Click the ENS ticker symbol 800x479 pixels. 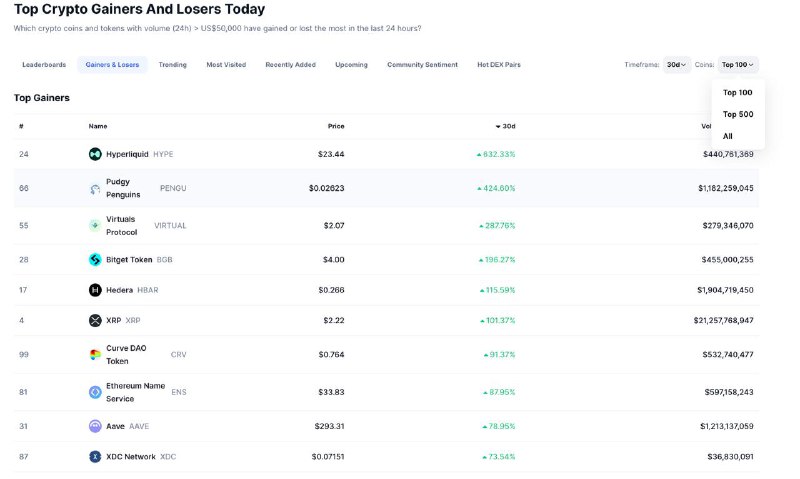179,392
